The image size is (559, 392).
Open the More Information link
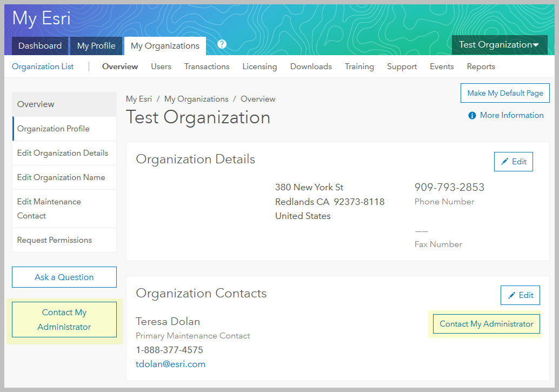pyautogui.click(x=511, y=115)
